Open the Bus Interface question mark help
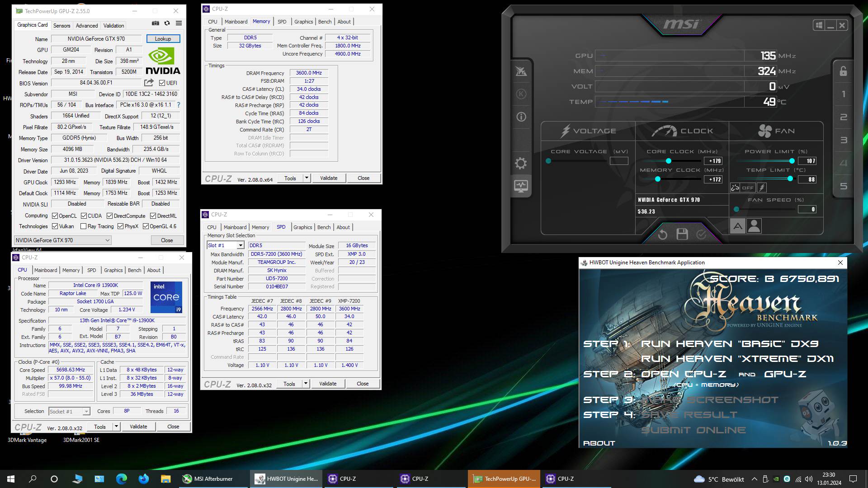The height and width of the screenshot is (488, 868). click(179, 105)
